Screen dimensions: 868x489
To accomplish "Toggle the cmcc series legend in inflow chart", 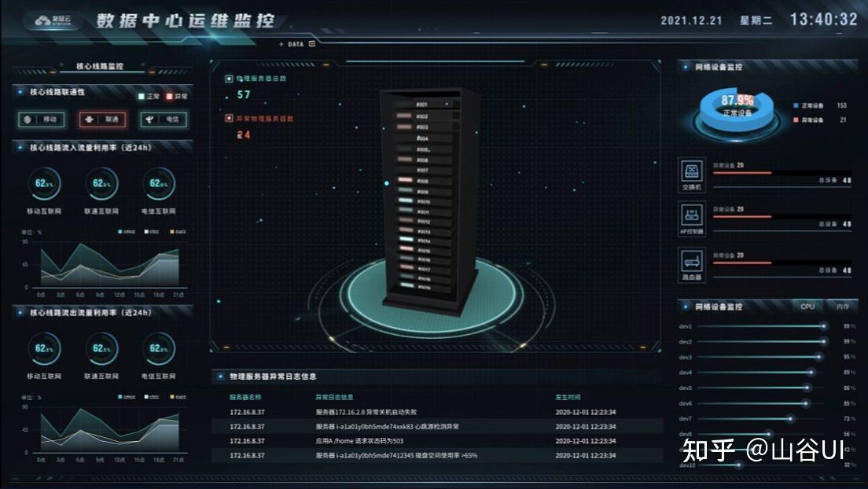I will (x=127, y=231).
